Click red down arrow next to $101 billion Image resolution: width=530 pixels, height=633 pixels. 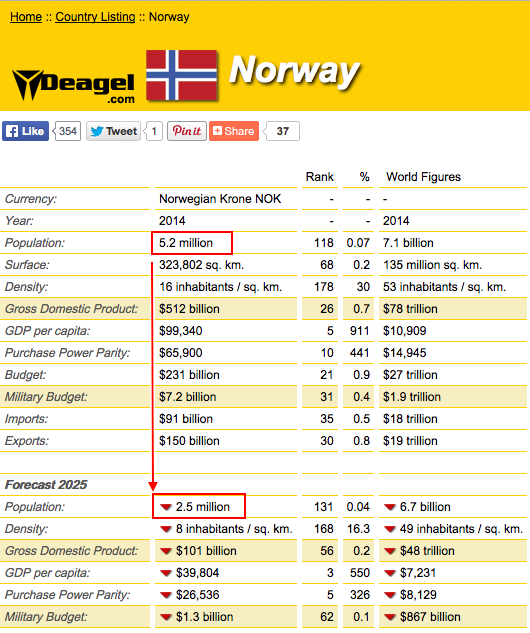166,551
